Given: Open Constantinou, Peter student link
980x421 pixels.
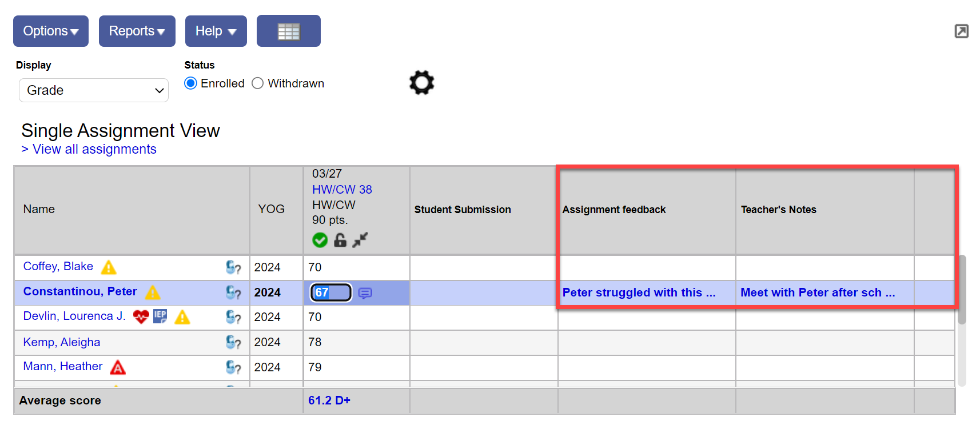Looking at the screenshot, I should click(80, 291).
